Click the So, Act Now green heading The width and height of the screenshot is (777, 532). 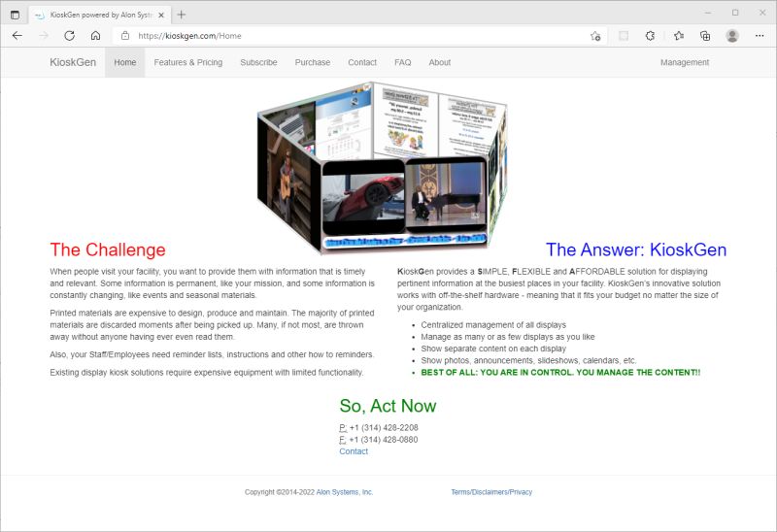point(388,406)
